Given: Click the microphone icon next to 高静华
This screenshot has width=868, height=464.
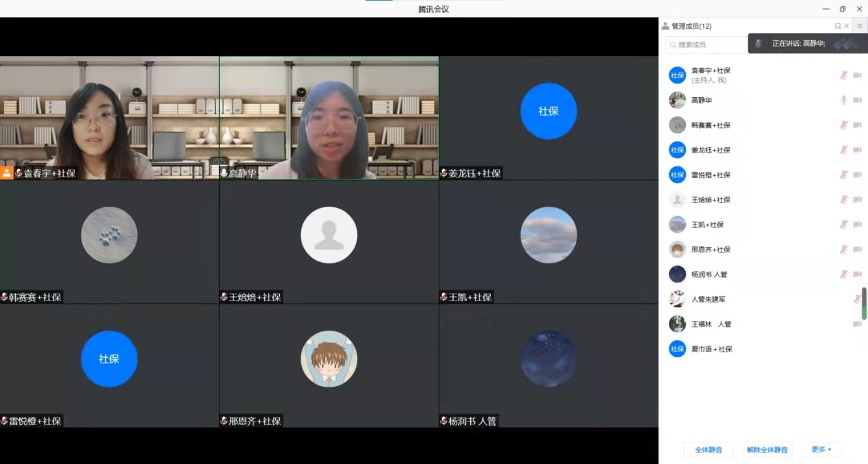Looking at the screenshot, I should [843, 100].
